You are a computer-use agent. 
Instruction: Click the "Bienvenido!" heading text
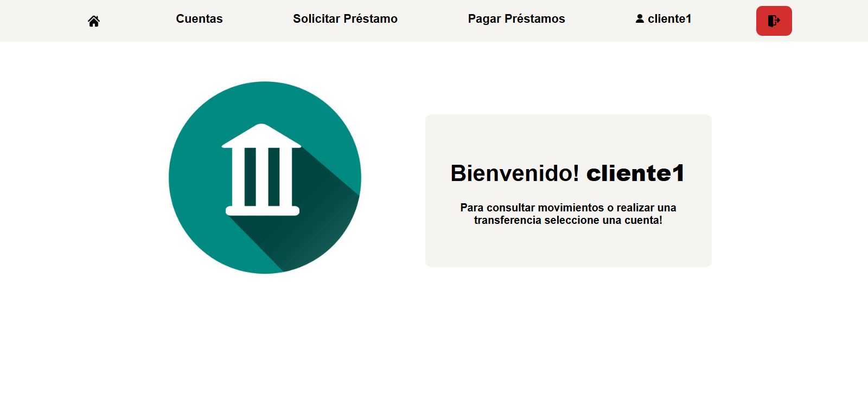[x=514, y=173]
